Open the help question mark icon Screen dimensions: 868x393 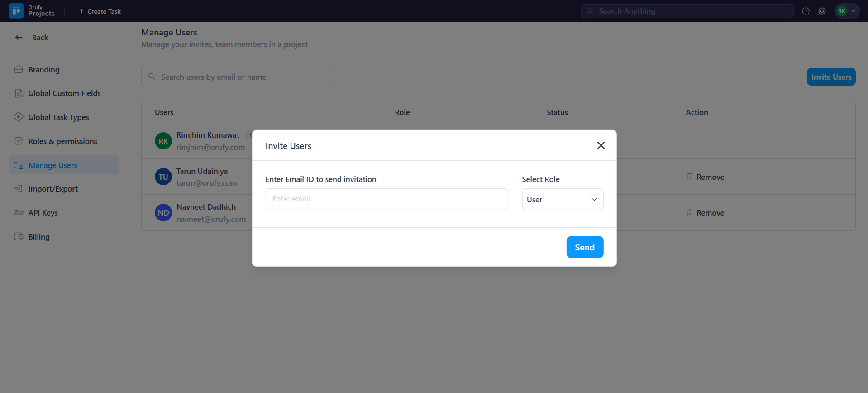point(806,11)
